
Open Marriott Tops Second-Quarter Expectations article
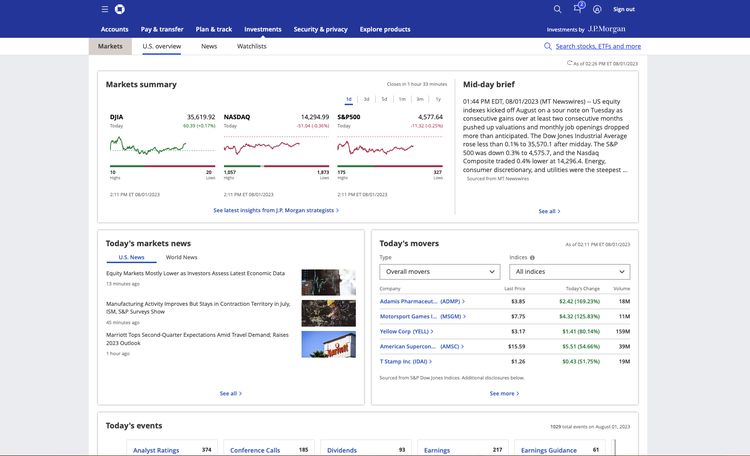coord(197,339)
